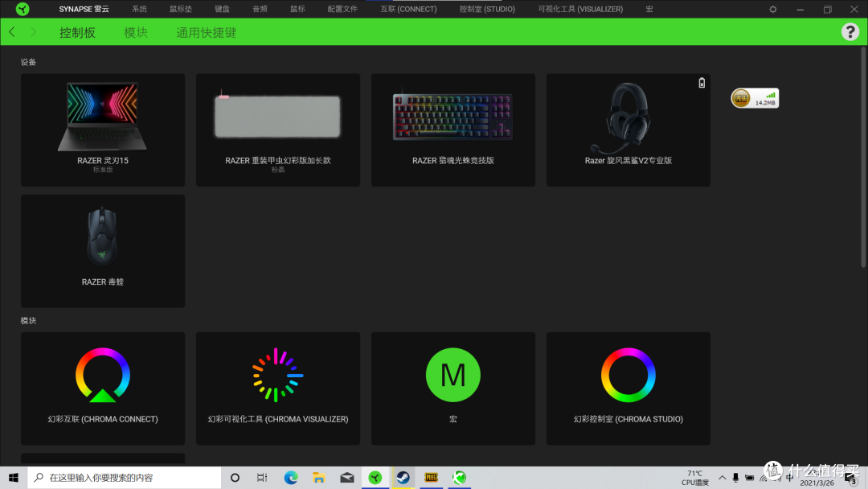Open the SYNAPSE 雷云 top menu
Screen dimensions: 868x489
point(84,9)
